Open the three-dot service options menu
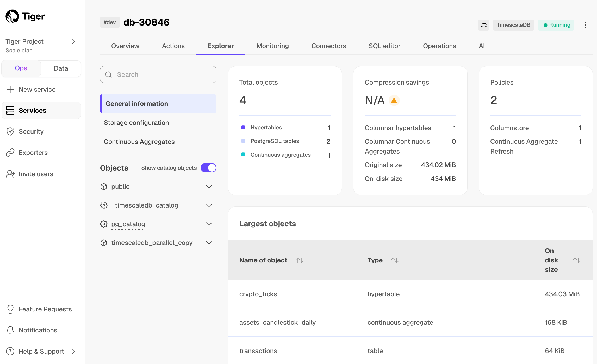 (x=585, y=25)
